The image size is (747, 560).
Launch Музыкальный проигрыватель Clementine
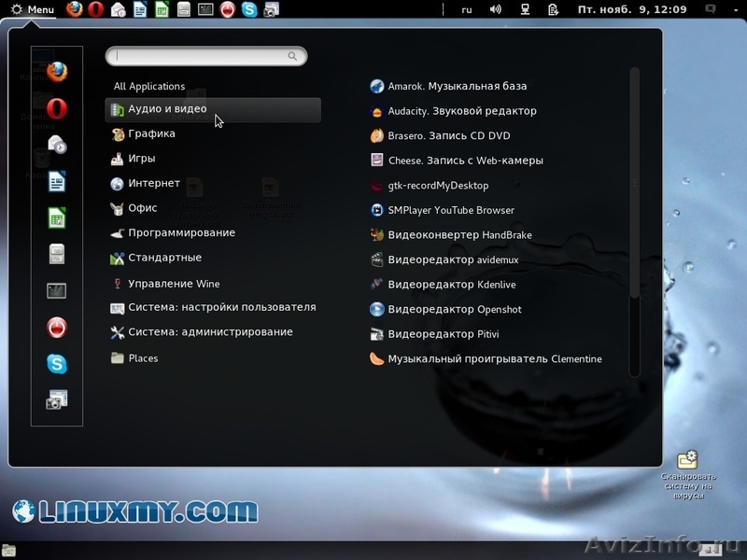point(486,358)
